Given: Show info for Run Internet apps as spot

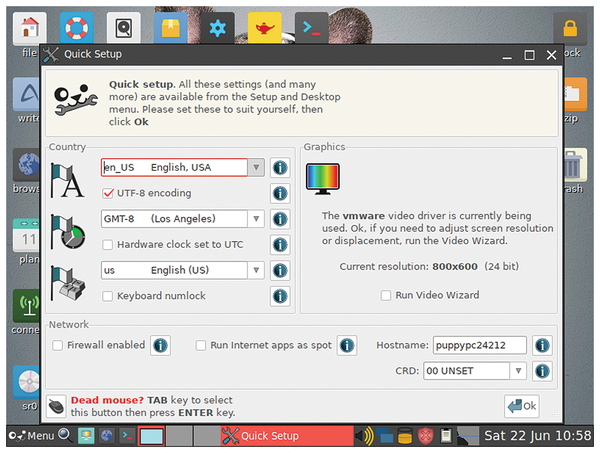Looking at the screenshot, I should [x=347, y=345].
